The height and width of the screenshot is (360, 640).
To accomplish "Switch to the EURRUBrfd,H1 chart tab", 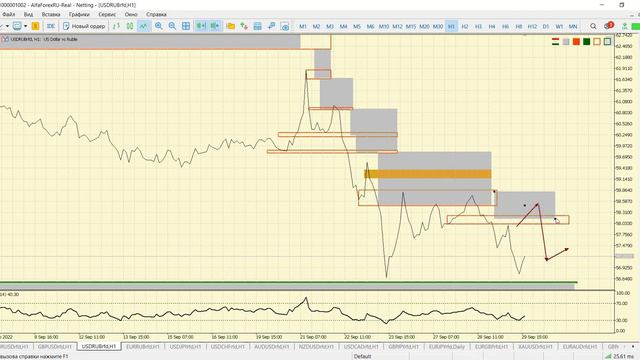I will click(143, 347).
